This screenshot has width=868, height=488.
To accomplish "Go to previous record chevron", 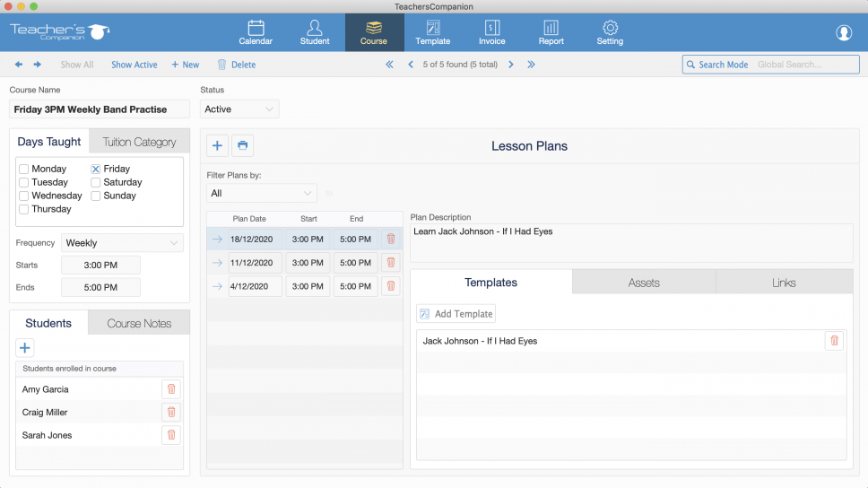I will click(411, 65).
